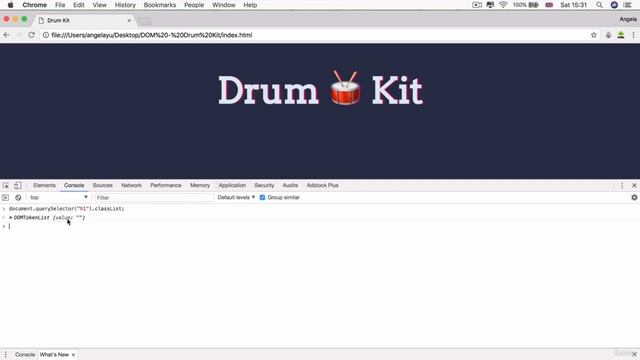Click the Angela profile button
Image resolution: width=640 pixels, height=360 pixels.
coord(628,19)
